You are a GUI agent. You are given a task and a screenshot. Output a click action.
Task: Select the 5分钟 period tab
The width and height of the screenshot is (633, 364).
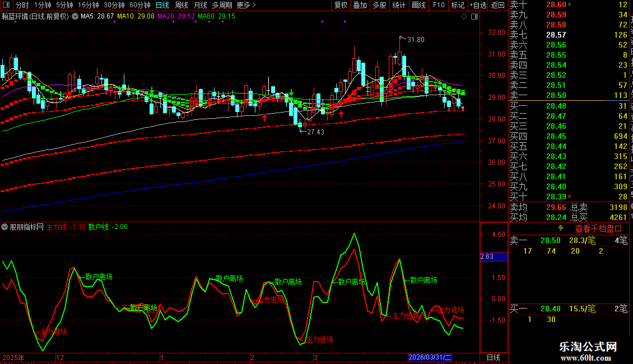64,5
